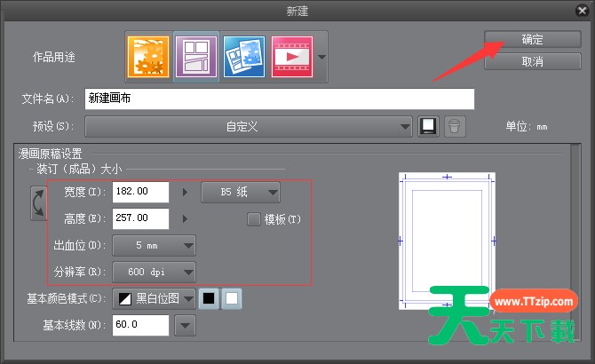The height and width of the screenshot is (364, 595).
Task: Click the save preset icon
Action: coord(428,126)
